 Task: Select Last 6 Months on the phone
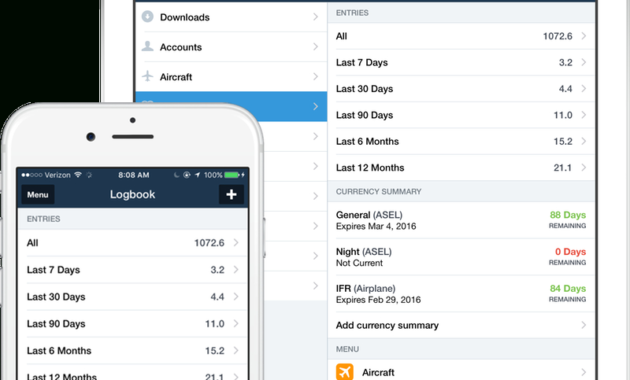click(133, 350)
